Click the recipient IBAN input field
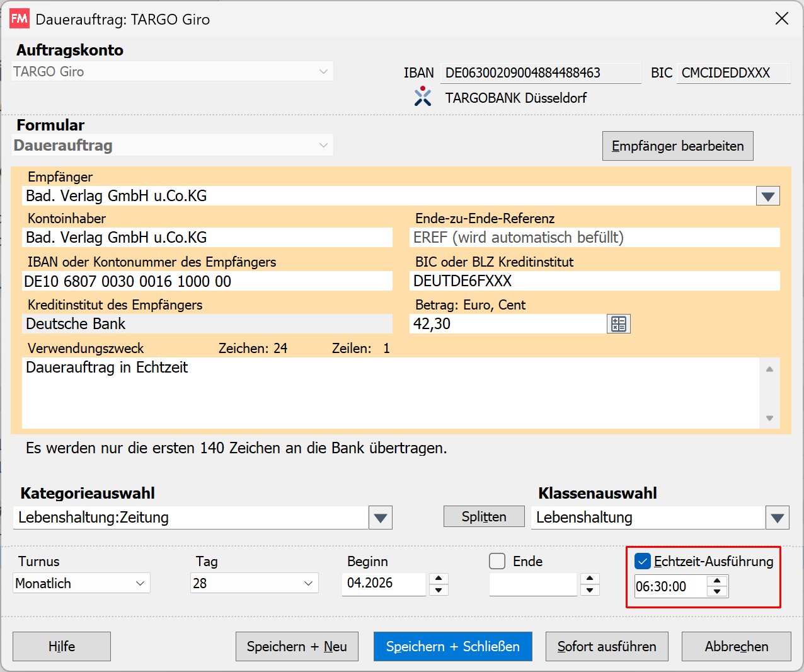Screen dimensions: 804x672 (207, 281)
